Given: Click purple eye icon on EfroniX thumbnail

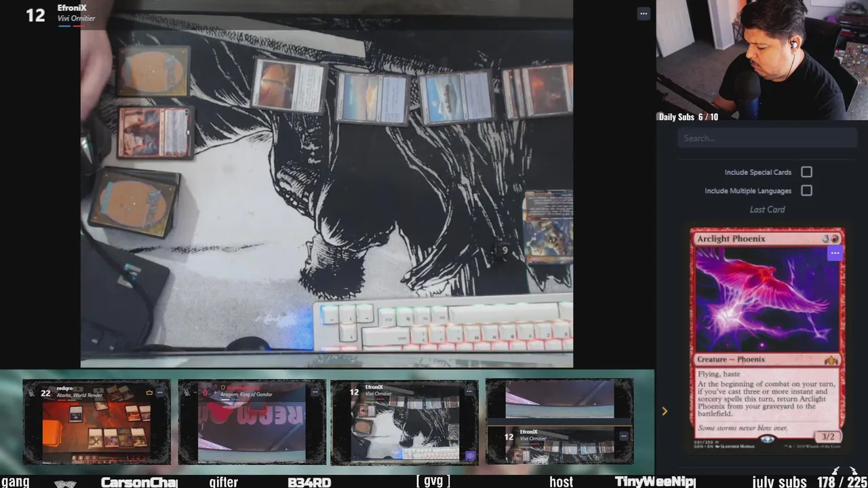Looking at the screenshot, I should pos(470,456).
